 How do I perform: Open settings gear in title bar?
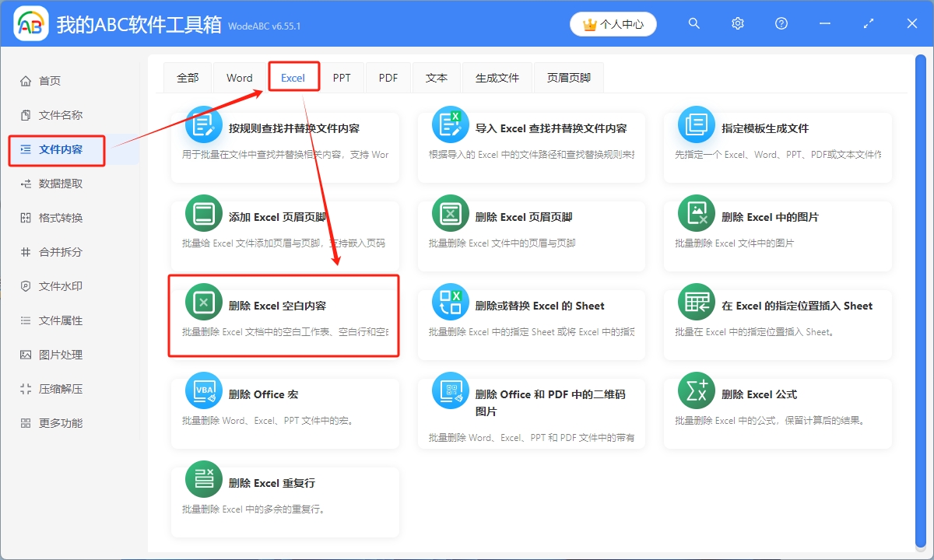point(738,24)
